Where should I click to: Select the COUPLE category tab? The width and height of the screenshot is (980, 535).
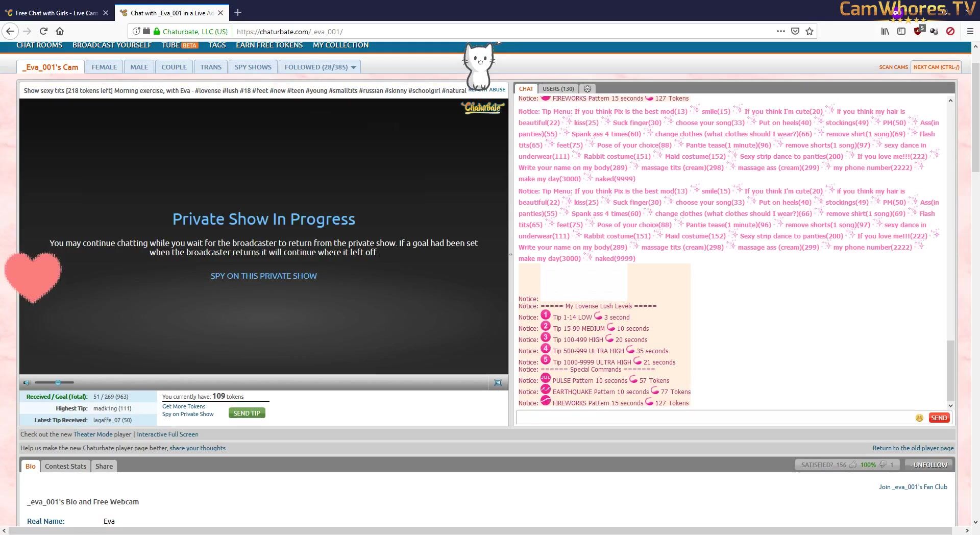coord(174,67)
